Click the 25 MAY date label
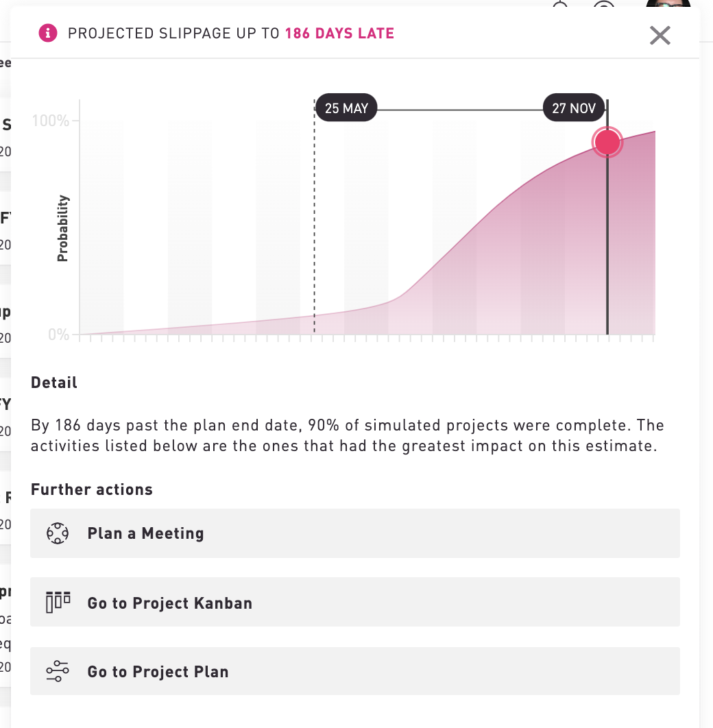 click(x=346, y=108)
